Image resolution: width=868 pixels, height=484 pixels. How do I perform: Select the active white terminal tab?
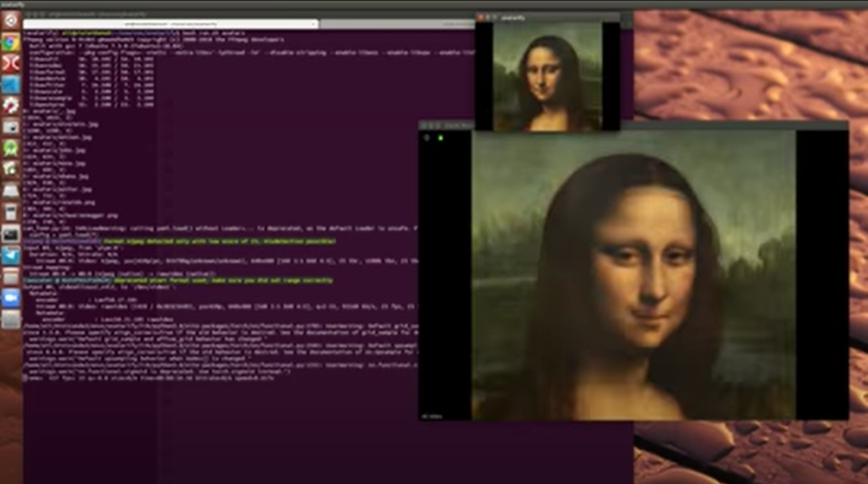point(171,24)
